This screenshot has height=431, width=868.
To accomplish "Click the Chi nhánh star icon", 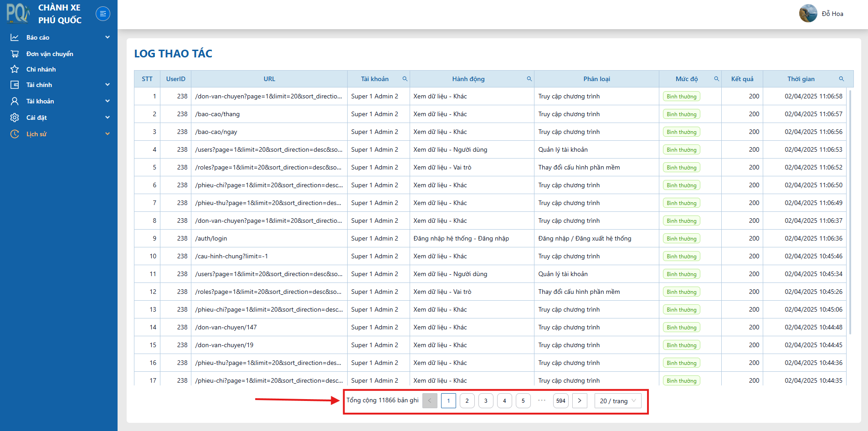I will point(15,69).
